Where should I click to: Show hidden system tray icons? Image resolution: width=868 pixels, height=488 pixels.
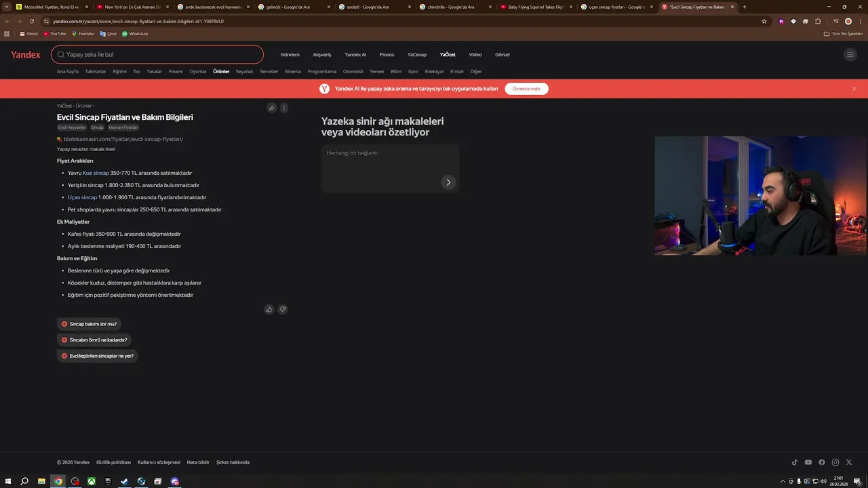pos(783,481)
